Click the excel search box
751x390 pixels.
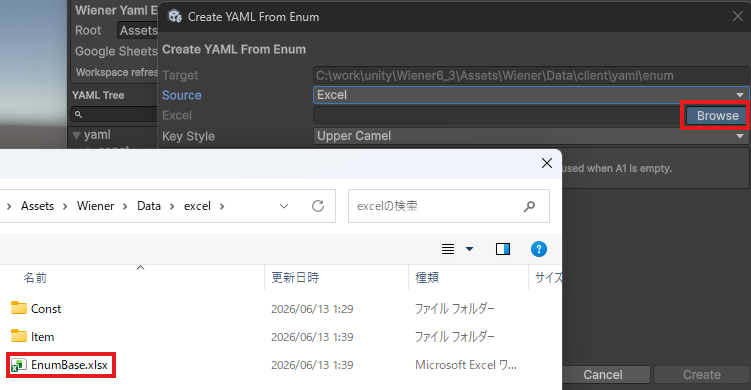(449, 206)
